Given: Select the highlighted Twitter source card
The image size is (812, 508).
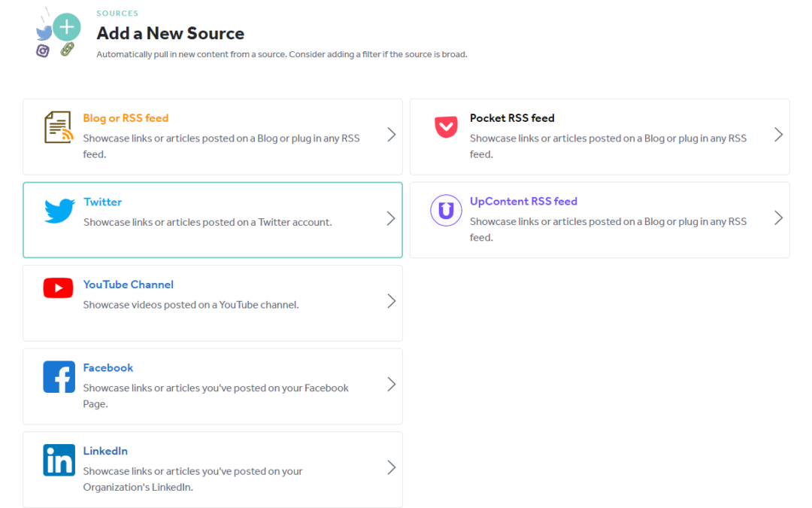Looking at the screenshot, I should (213, 219).
